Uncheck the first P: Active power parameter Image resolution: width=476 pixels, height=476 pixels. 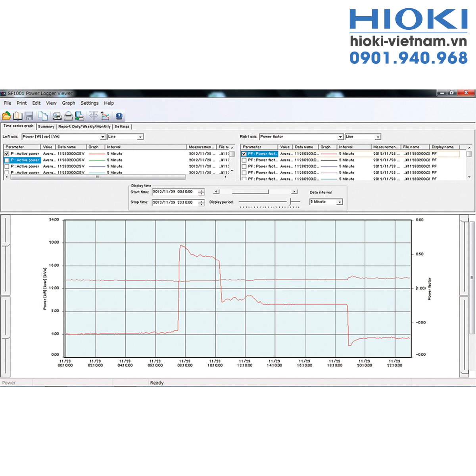pyautogui.click(x=7, y=153)
